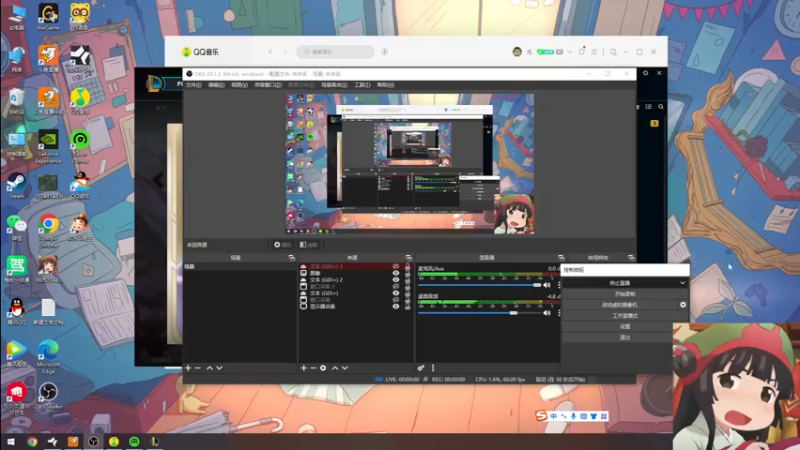Open the 停靠窗口(D) menu in OBS
This screenshot has height=450, width=800.
[x=268, y=85]
